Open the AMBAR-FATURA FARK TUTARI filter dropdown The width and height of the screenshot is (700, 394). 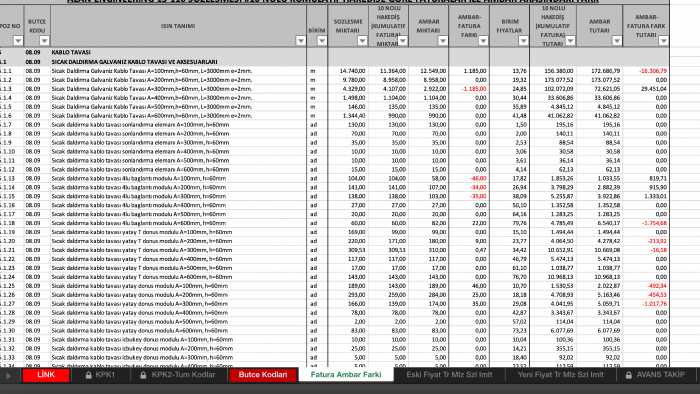point(663,41)
